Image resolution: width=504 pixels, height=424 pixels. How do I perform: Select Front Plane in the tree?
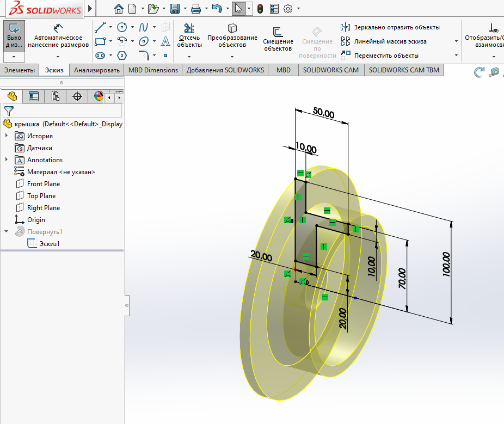pyautogui.click(x=44, y=184)
